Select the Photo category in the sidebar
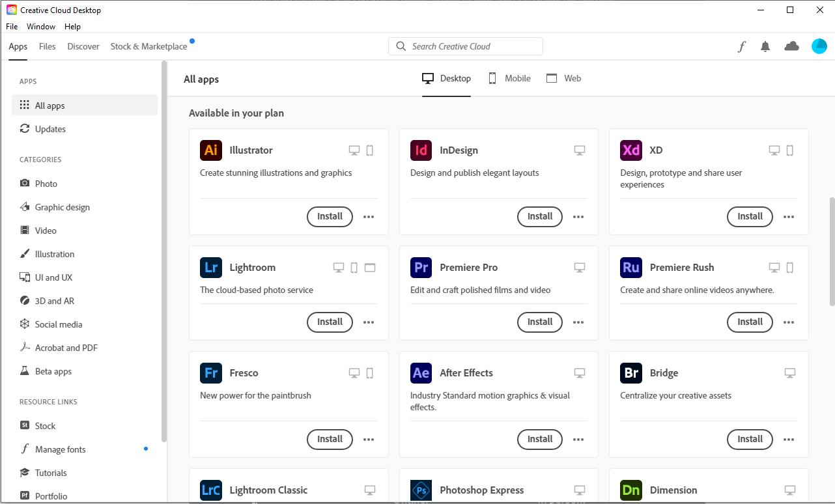 (46, 183)
